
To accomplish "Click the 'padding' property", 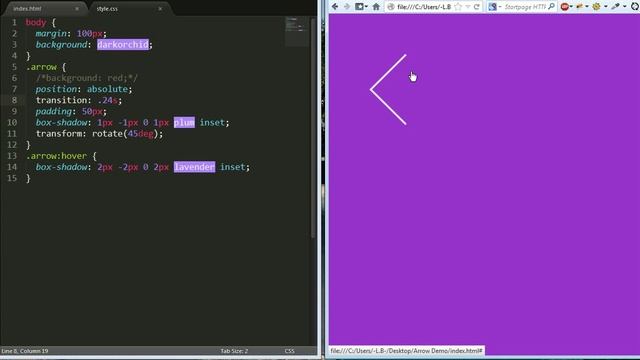I will (53, 111).
